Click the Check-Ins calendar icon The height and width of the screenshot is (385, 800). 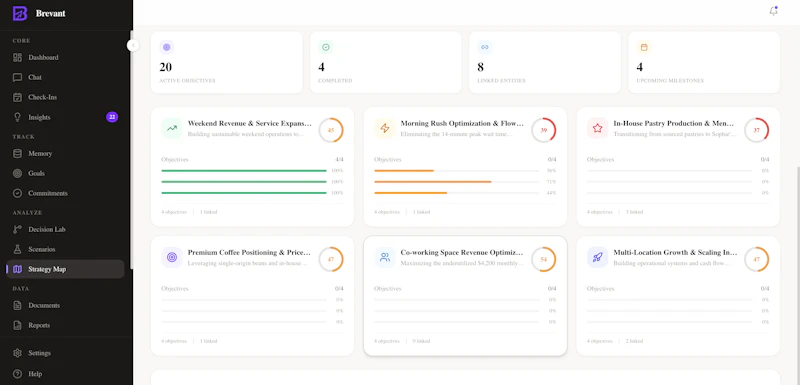tap(17, 97)
